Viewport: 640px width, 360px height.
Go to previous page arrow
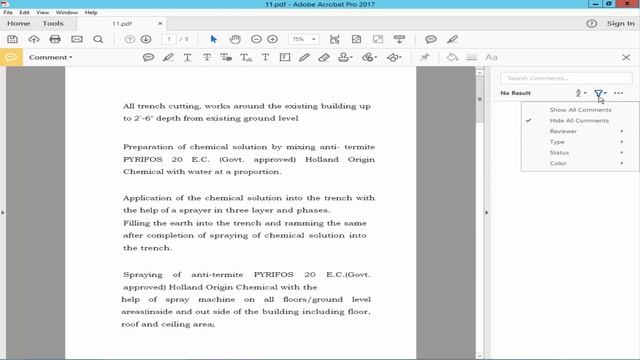(x=130, y=39)
